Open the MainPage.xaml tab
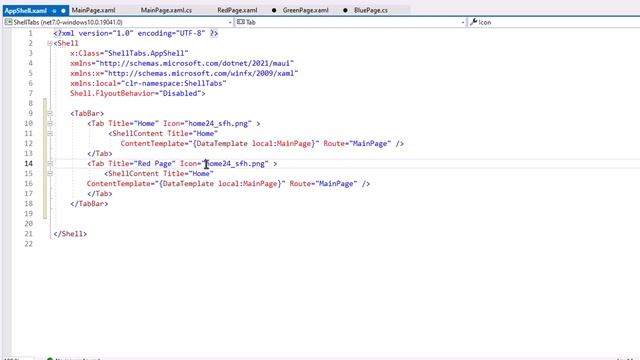This screenshot has width=640, height=360. tap(93, 10)
